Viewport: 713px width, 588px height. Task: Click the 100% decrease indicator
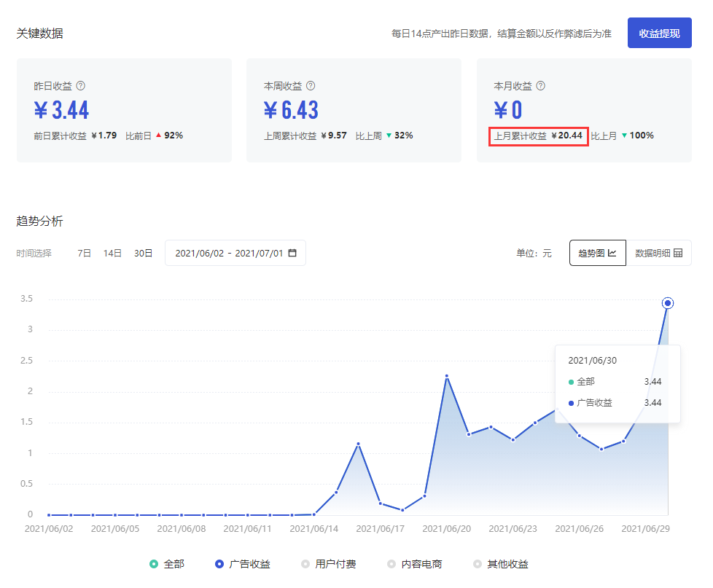pos(637,136)
